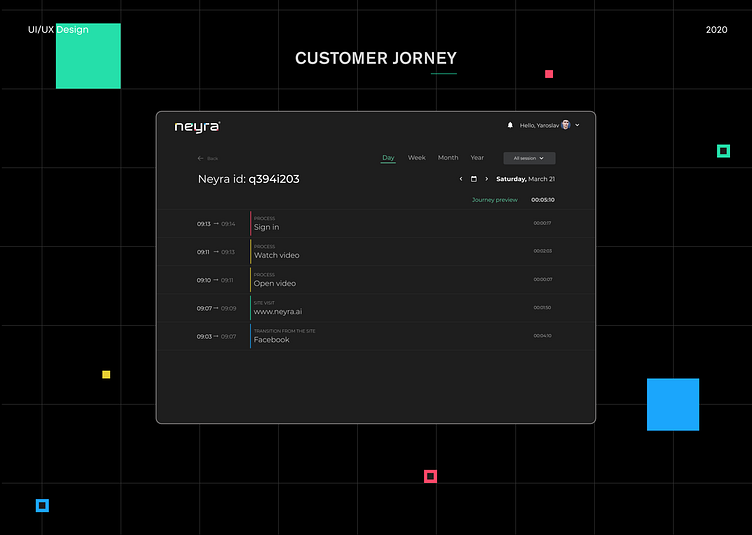The width and height of the screenshot is (752, 535).
Task: Open notifications via the bell icon
Action: pyautogui.click(x=510, y=125)
